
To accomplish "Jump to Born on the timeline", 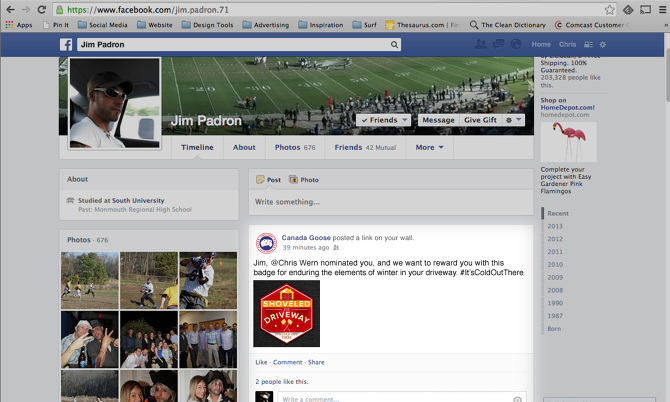I will 554,329.
